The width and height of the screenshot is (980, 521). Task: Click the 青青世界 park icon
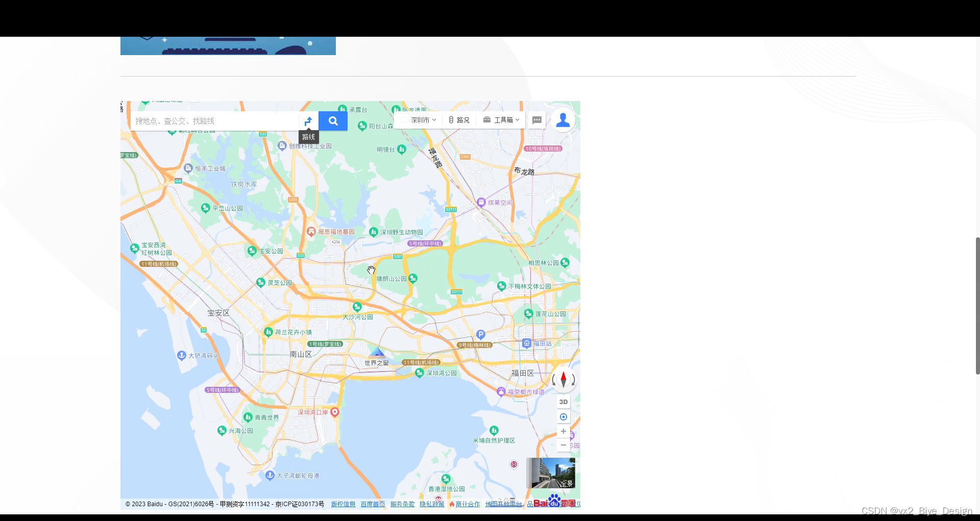point(248,417)
